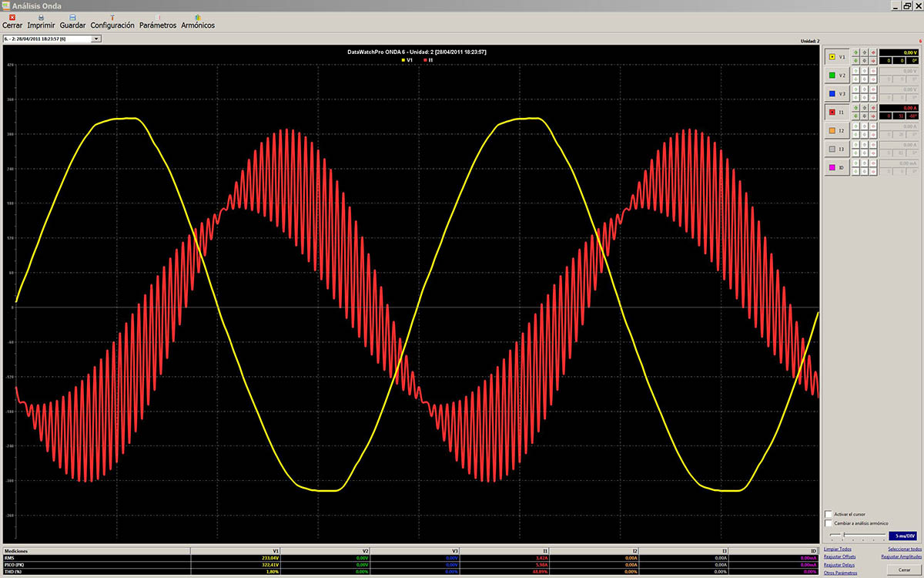Toggle the V2 channel button

point(837,76)
